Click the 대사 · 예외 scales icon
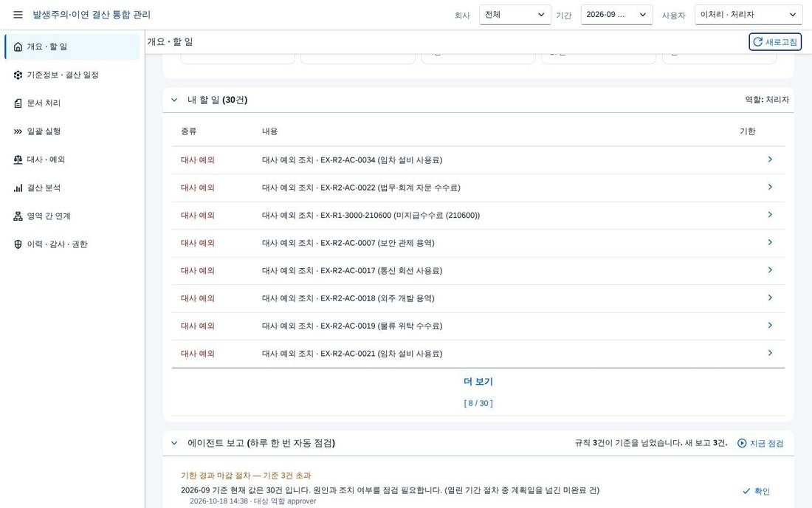The width and height of the screenshot is (812, 508). click(18, 159)
